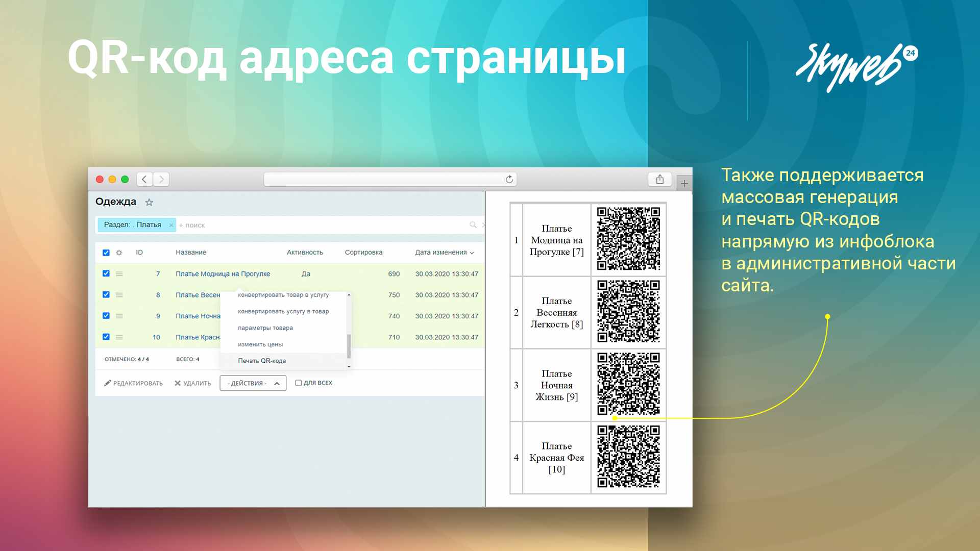Collapse the ДЕЙСТВИЯ dropdown
The width and height of the screenshot is (980, 551).
pyautogui.click(x=276, y=383)
